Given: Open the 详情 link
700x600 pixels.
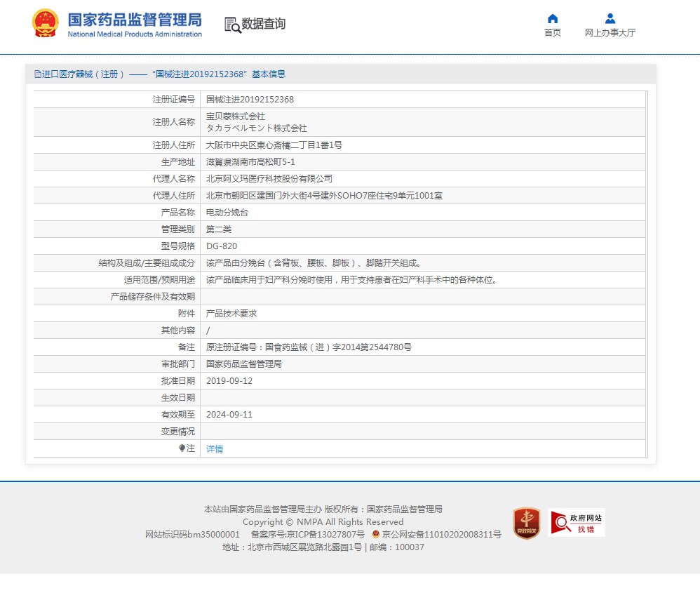Looking at the screenshot, I should click(x=215, y=448).
